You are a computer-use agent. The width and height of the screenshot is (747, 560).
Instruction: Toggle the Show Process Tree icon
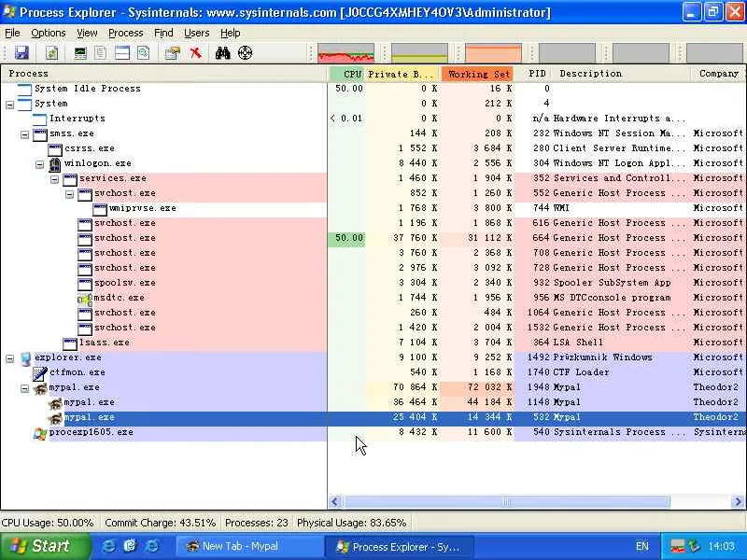101,52
